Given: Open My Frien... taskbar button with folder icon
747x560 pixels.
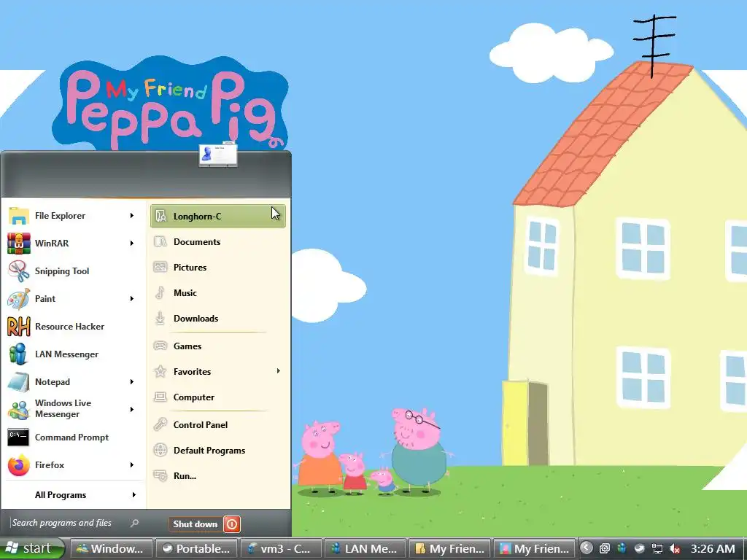Looking at the screenshot, I should coord(450,549).
